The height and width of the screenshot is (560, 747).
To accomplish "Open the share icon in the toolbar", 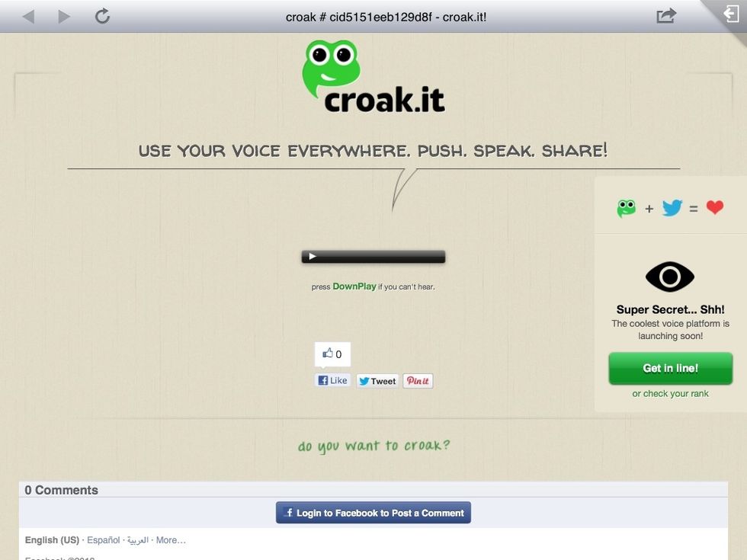I will [666, 16].
